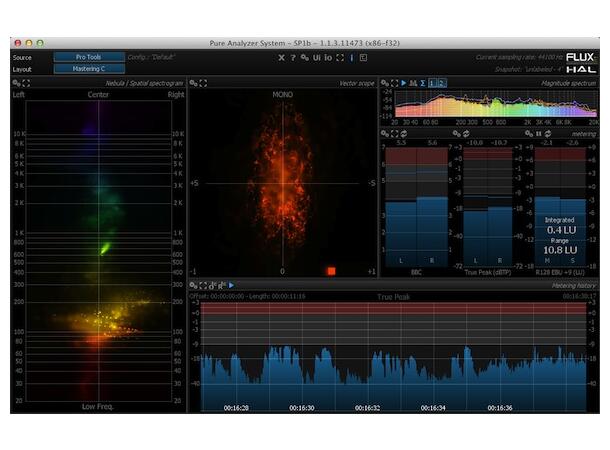Viewport: 610px width, 450px height.
Task: Toggle the highlighted I button in top toolbar
Action: pos(352,58)
